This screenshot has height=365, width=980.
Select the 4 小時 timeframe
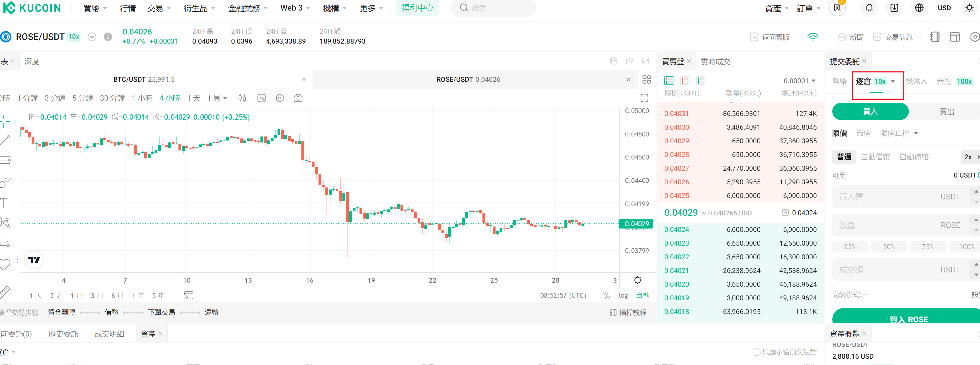[x=170, y=98]
